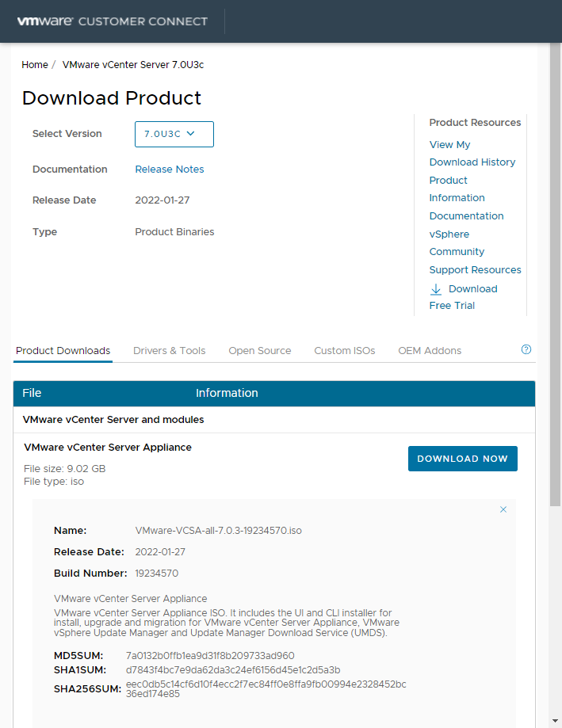This screenshot has width=562, height=728.
Task: Open Documentation link in Product Resources
Action: [466, 216]
